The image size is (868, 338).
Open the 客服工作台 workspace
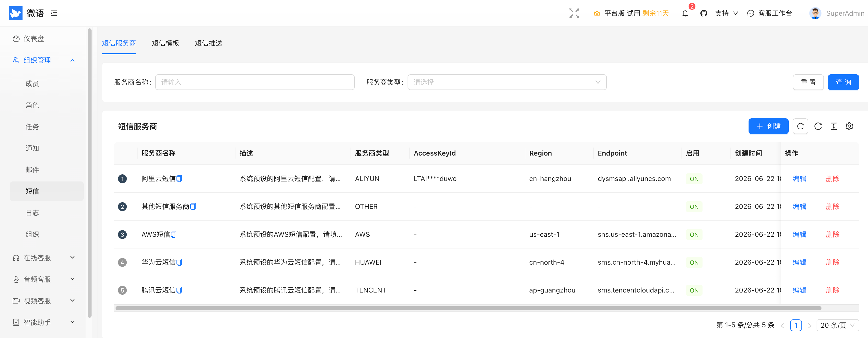770,13
